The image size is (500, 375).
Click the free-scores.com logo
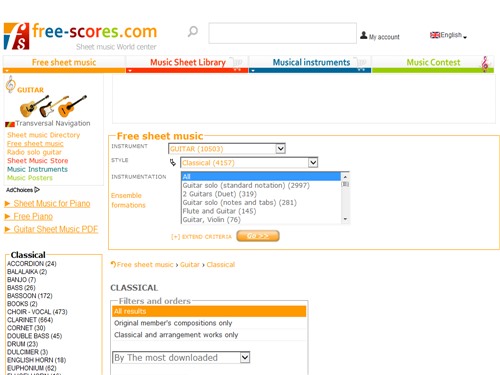click(x=80, y=36)
